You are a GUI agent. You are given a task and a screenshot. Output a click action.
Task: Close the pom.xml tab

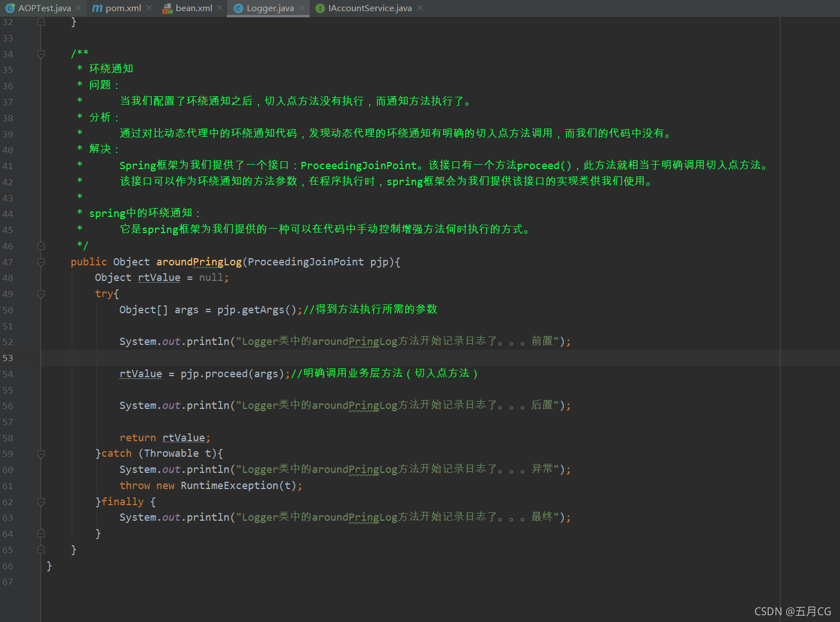point(149,8)
